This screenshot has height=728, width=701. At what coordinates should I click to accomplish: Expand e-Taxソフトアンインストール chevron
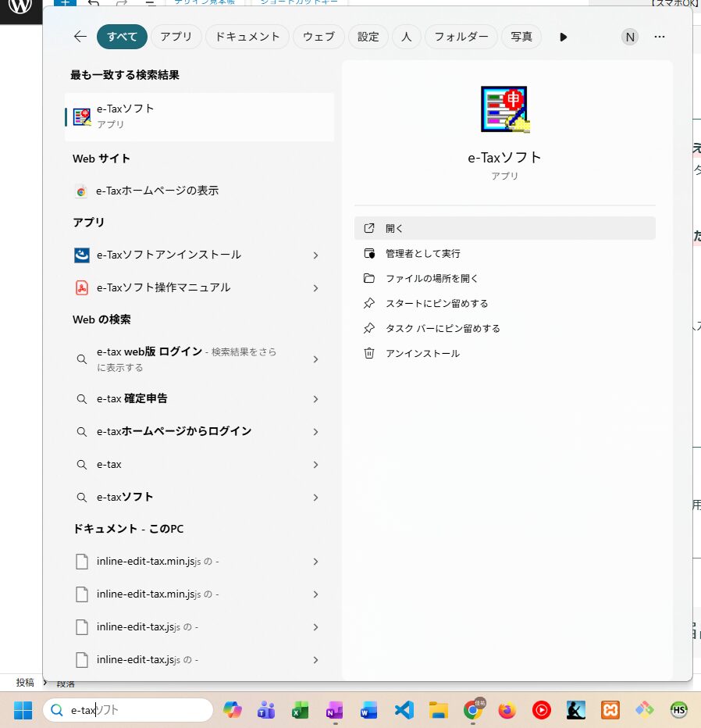point(315,255)
